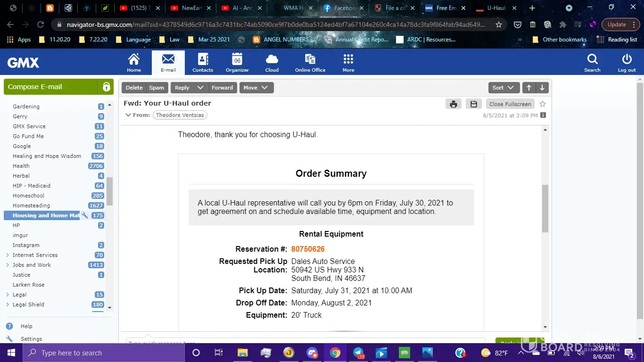This screenshot has height=362, width=644.
Task: Click the folder list scroll-down arrow
Action: tap(110, 308)
